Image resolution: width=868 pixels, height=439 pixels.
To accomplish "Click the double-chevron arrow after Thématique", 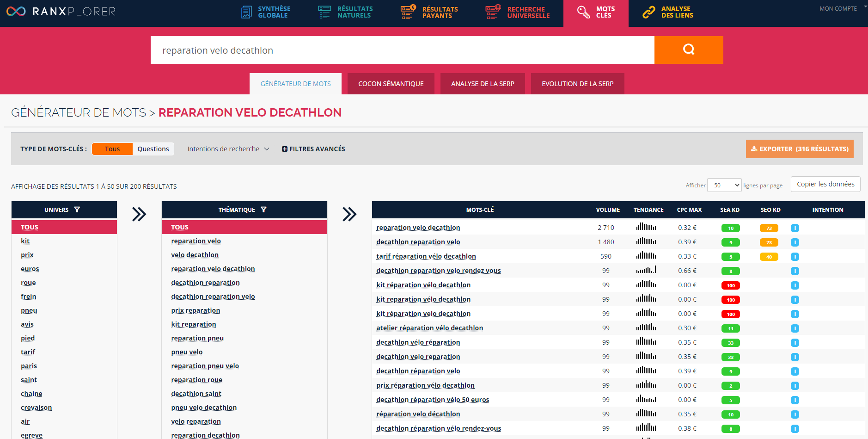I will 349,214.
